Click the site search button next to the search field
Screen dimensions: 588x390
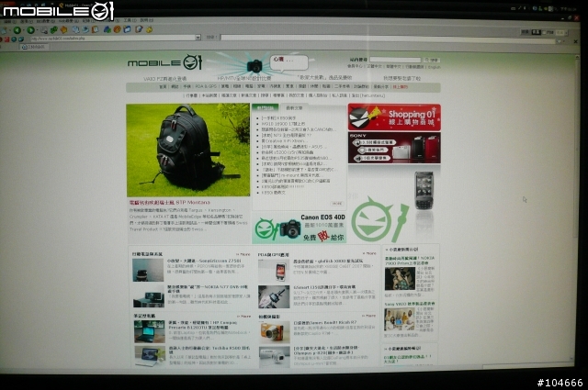coord(432,60)
